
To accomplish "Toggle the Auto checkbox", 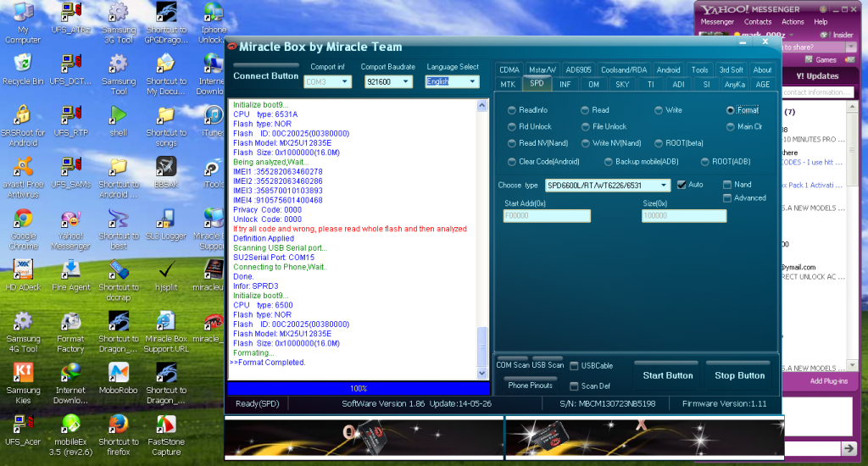I will click(x=682, y=185).
